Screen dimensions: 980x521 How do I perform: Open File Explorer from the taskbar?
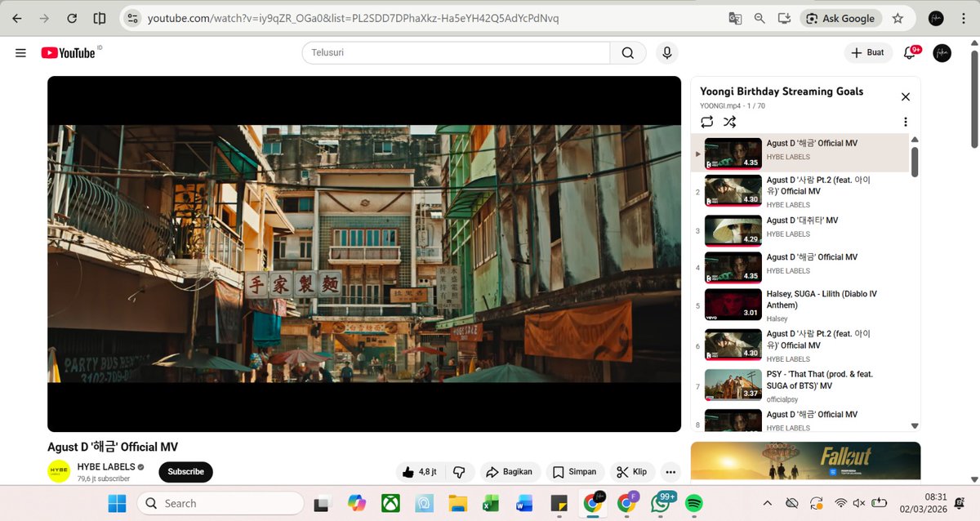(457, 503)
